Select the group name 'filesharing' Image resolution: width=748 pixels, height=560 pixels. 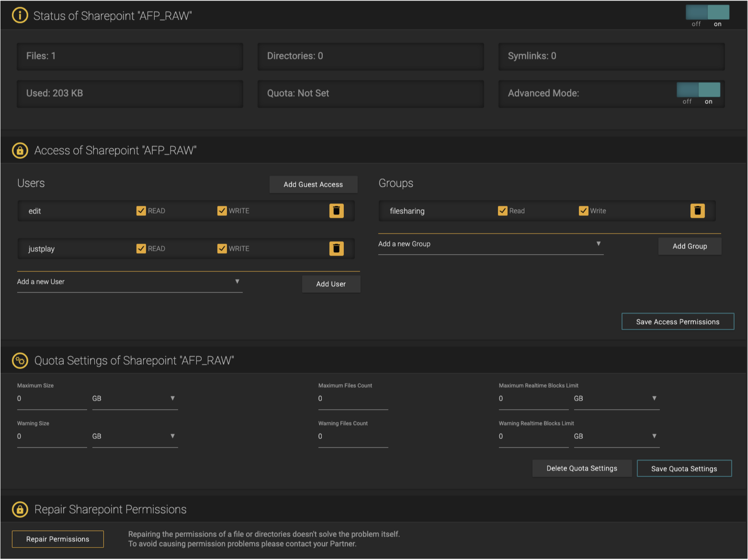pyautogui.click(x=407, y=211)
